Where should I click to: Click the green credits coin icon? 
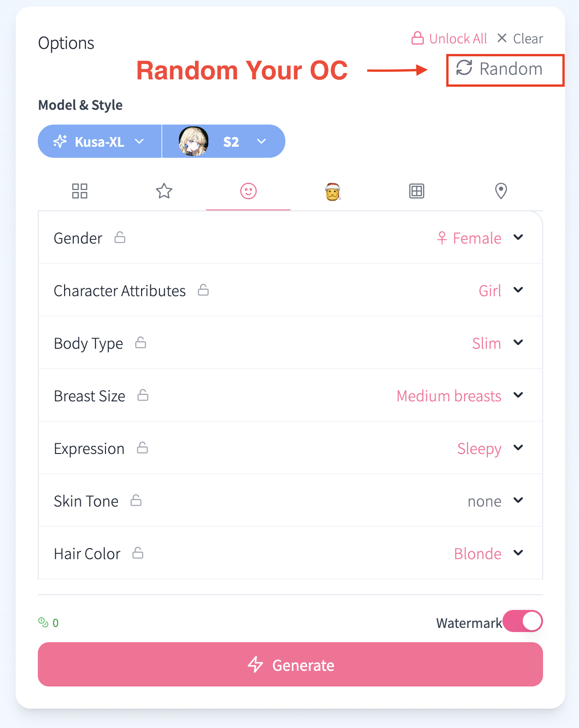tap(43, 623)
